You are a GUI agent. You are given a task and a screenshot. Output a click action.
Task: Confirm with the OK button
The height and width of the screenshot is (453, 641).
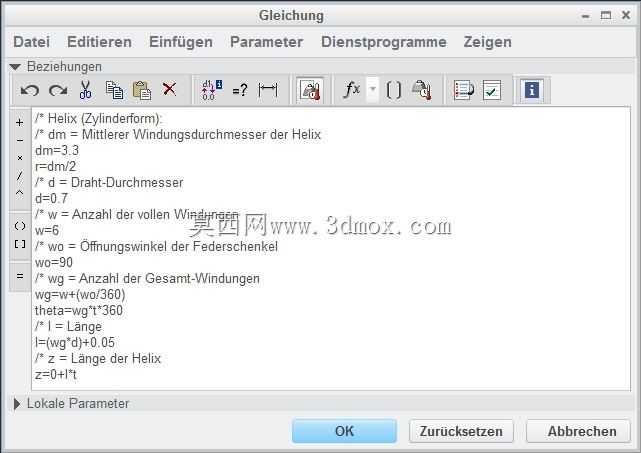click(344, 431)
